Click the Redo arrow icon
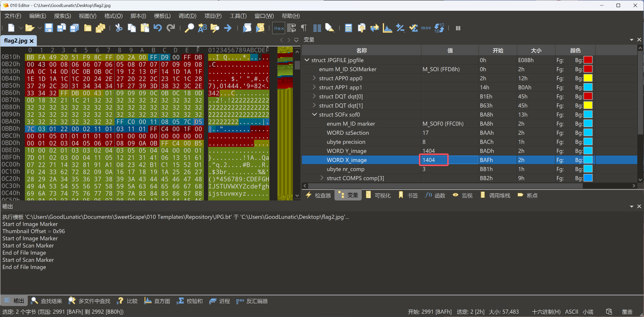 [171, 28]
